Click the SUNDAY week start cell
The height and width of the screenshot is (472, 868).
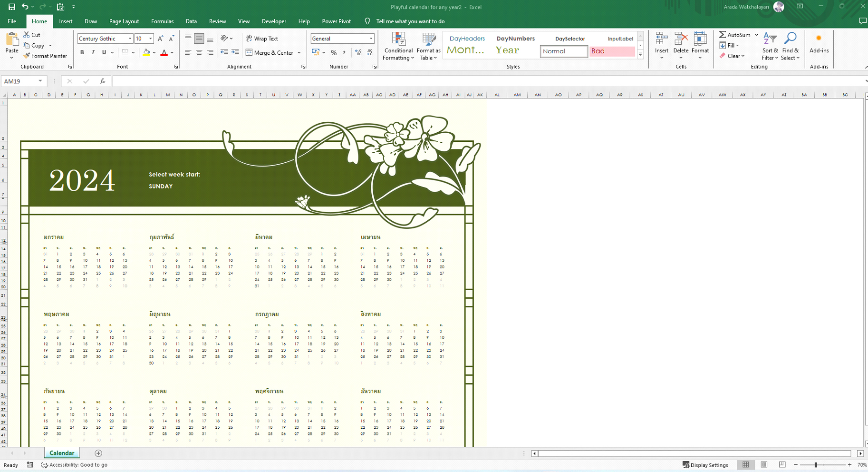[x=161, y=186]
